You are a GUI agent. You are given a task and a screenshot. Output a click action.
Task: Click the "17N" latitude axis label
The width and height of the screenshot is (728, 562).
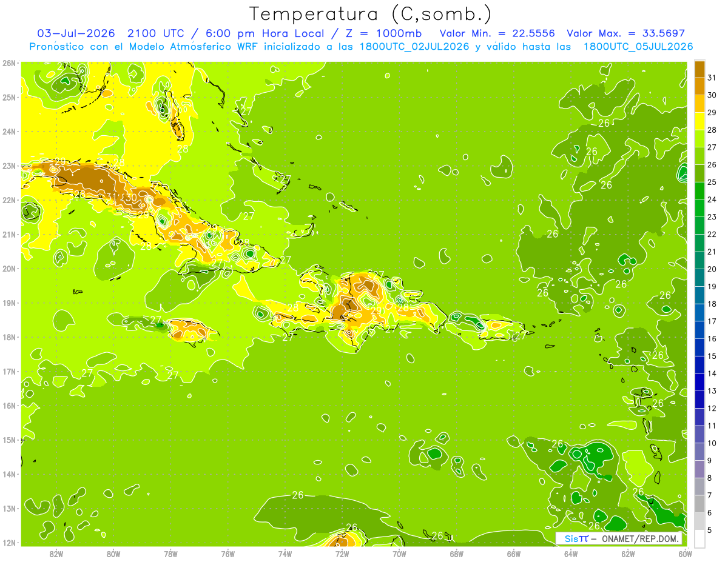coord(9,371)
